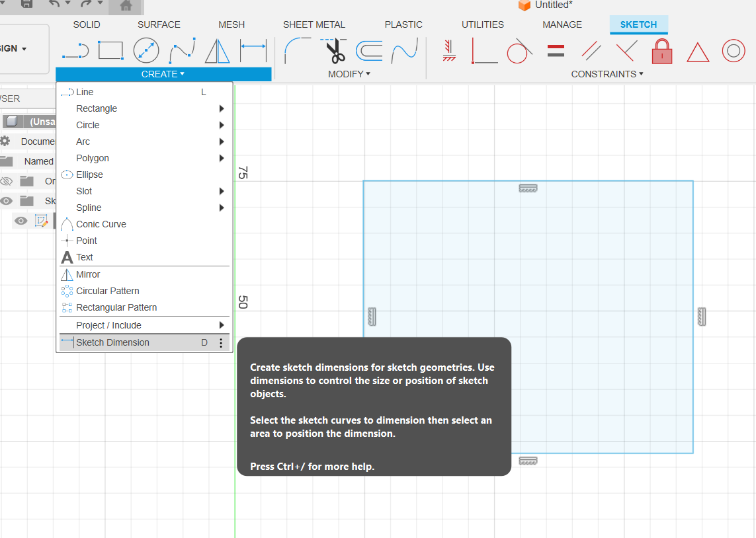Switch to the SURFACE tab
This screenshot has width=756, height=538.
click(159, 24)
